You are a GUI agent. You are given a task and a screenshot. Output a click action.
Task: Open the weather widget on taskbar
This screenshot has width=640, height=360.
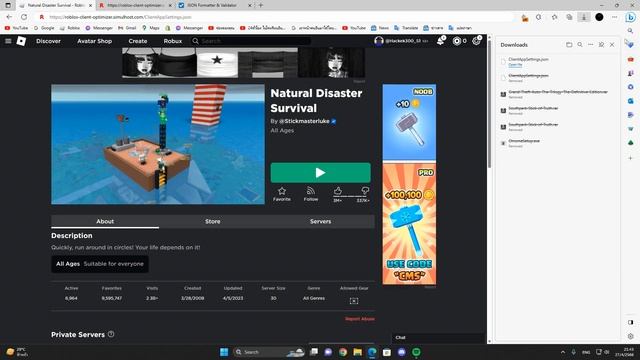pyautogui.click(x=16, y=352)
